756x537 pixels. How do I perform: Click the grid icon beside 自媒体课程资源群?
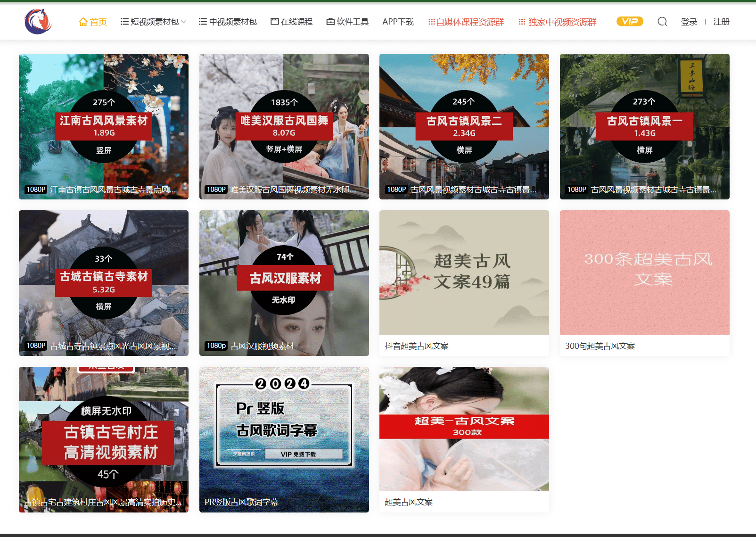431,22
